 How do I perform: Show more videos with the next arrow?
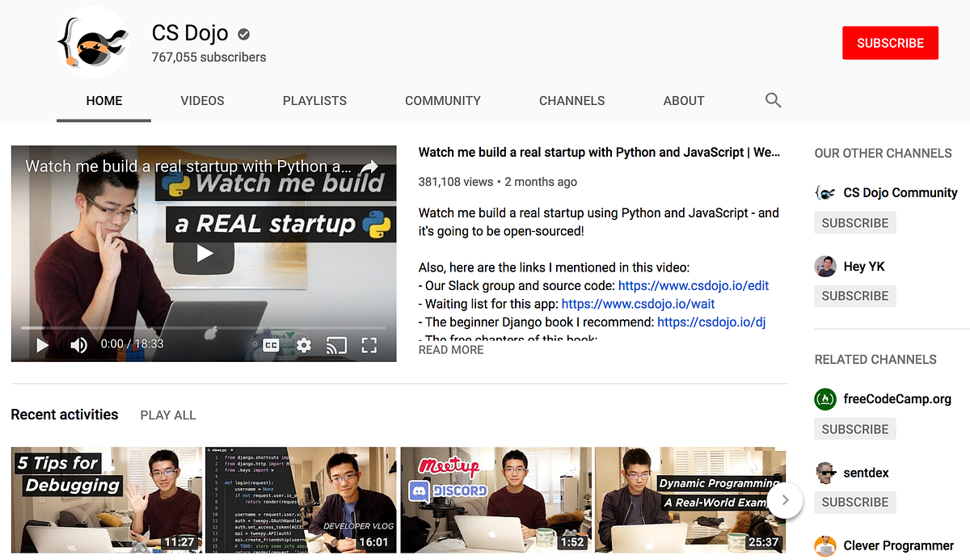pyautogui.click(x=784, y=501)
